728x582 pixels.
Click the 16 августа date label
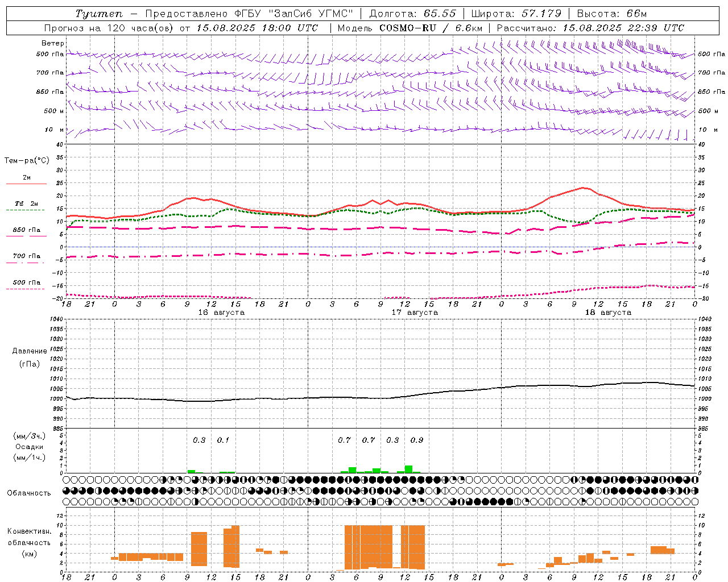point(221,313)
